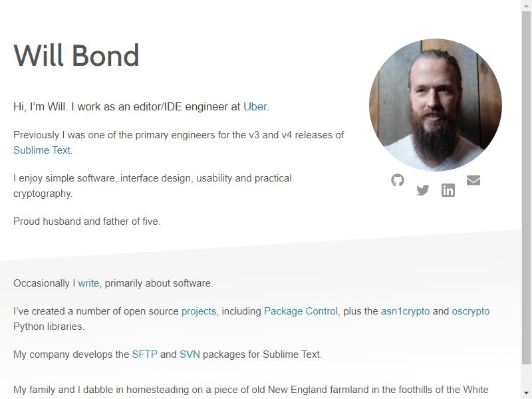532x399 pixels.
Task: Click the empty scrollbar track below the thumb
Action: (526, 376)
